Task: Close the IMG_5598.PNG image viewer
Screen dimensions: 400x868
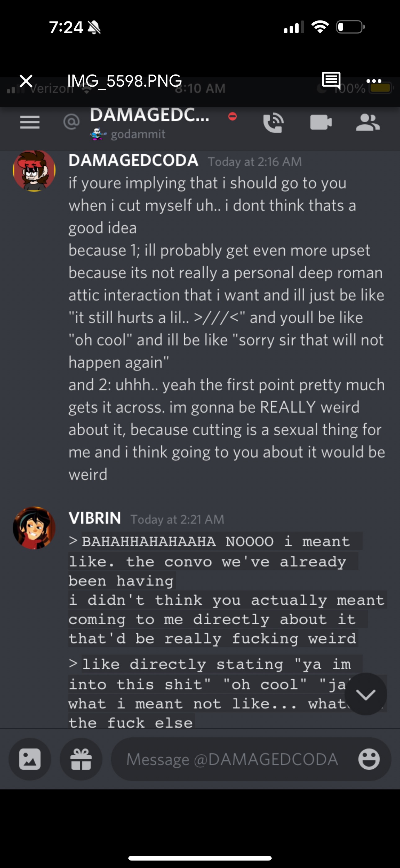Action: click(x=26, y=81)
